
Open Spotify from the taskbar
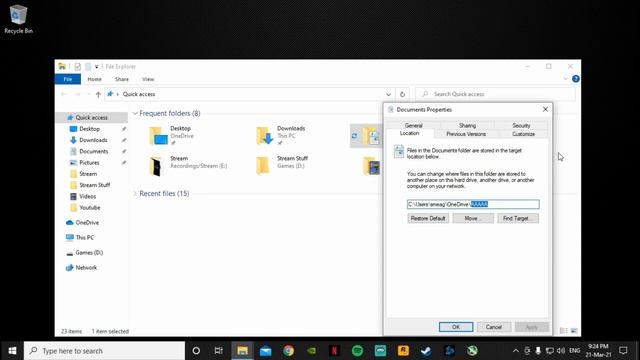point(357,351)
